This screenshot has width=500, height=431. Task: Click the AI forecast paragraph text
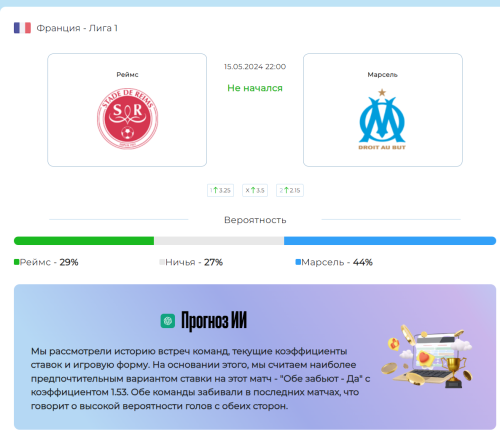[x=200, y=379]
